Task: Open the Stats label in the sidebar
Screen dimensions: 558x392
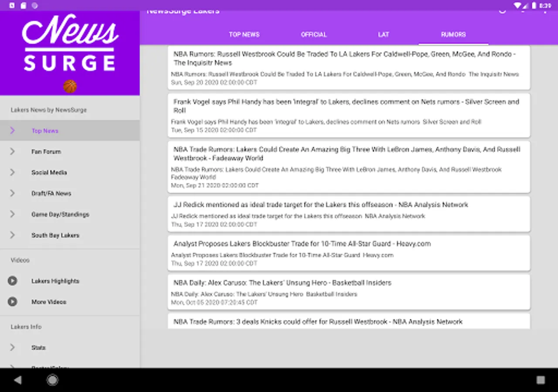Action: pyautogui.click(x=38, y=348)
